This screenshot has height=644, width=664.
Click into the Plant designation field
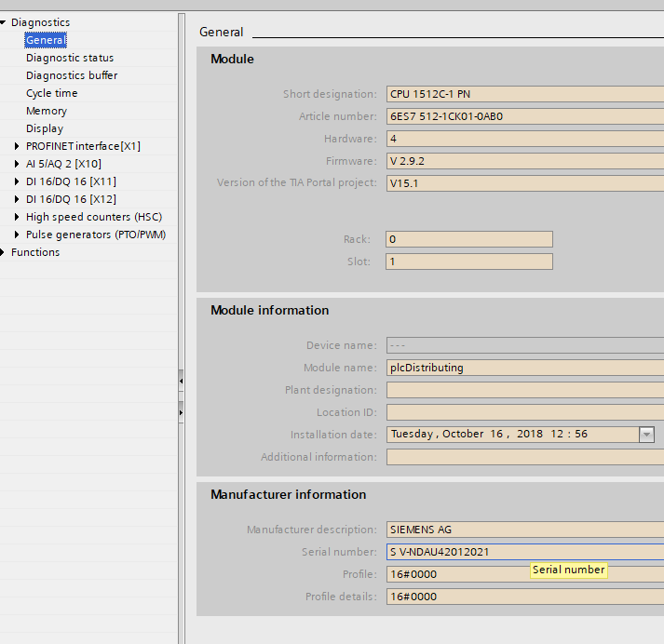click(x=524, y=390)
